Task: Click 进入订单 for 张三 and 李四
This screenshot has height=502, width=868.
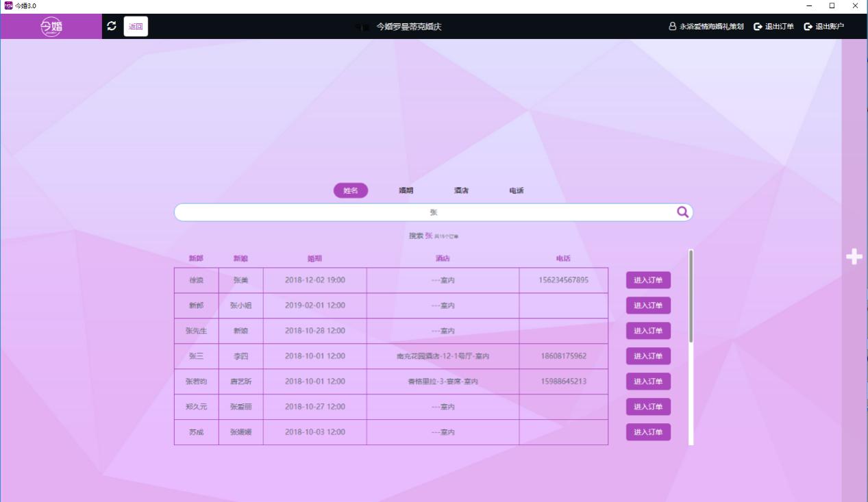Action: pyautogui.click(x=647, y=355)
